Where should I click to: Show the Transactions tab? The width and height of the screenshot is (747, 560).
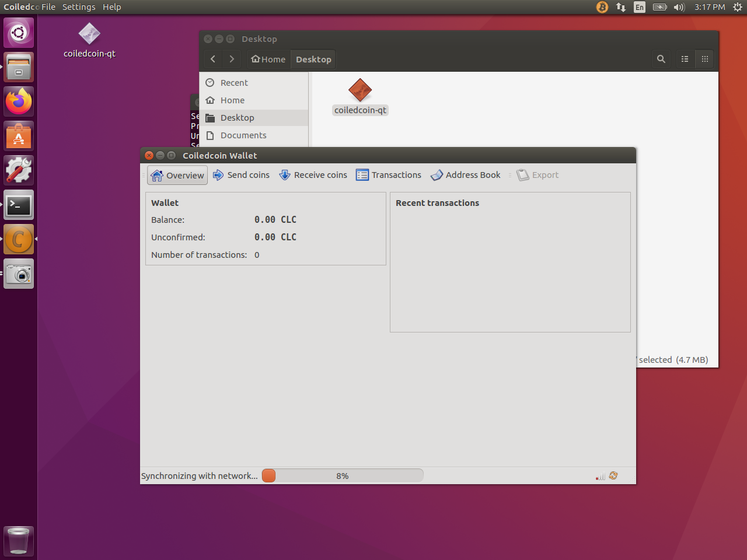[x=389, y=175]
